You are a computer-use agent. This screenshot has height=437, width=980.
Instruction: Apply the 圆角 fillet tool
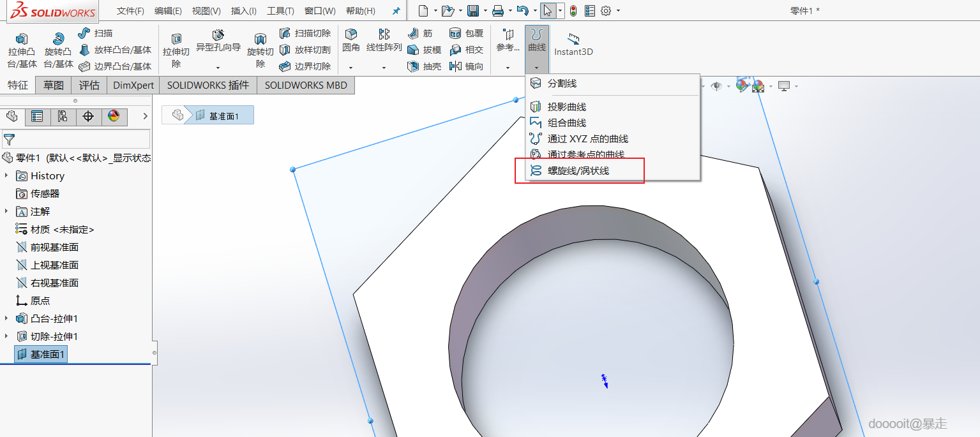pos(351,40)
